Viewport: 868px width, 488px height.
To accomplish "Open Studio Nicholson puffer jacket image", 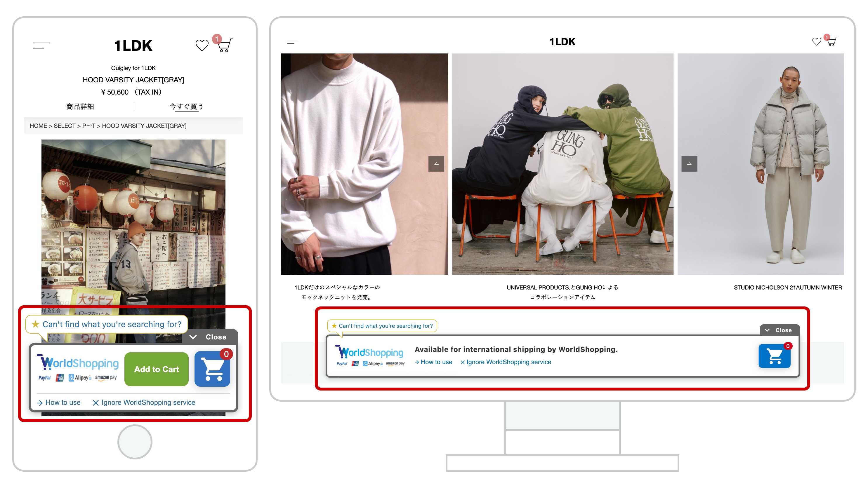I will coord(761,164).
